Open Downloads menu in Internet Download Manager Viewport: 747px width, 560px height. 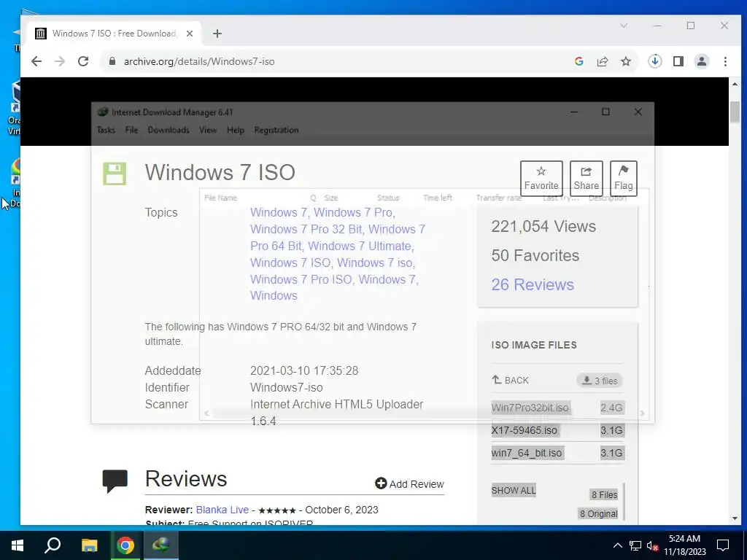[x=169, y=130]
